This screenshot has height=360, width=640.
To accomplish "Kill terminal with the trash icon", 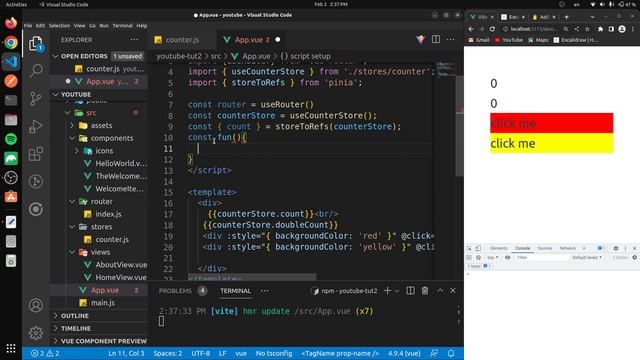I will [425, 291].
